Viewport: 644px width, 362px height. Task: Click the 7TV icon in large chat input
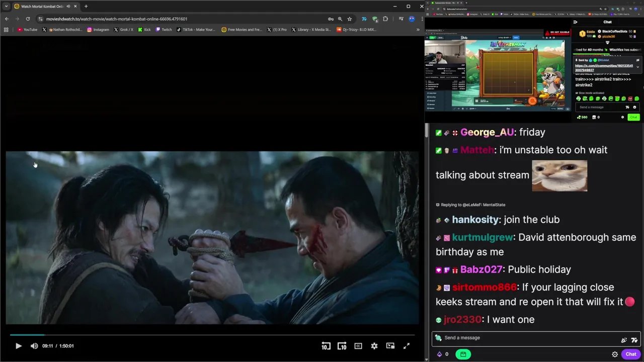[634, 340]
